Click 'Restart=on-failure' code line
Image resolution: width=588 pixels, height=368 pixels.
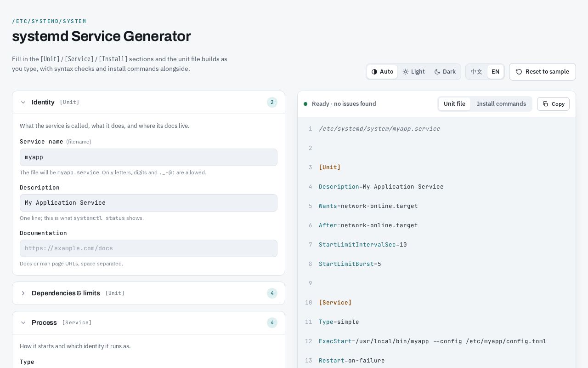click(352, 361)
